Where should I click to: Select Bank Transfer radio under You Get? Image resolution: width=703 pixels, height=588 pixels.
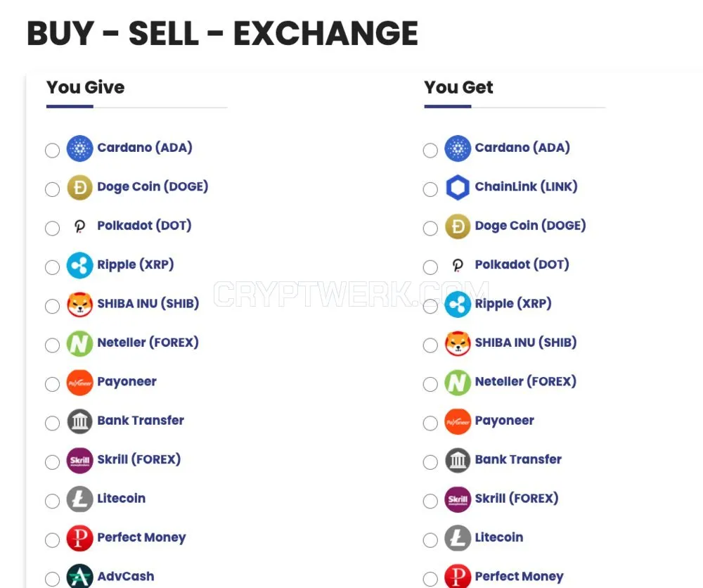(430, 462)
